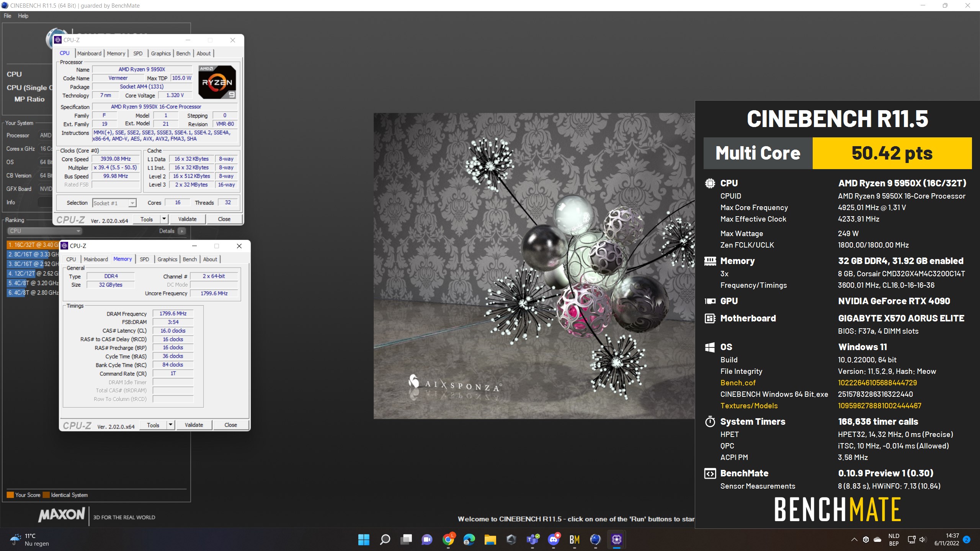Click the Tools button in the upper CPU-Z window

[147, 219]
